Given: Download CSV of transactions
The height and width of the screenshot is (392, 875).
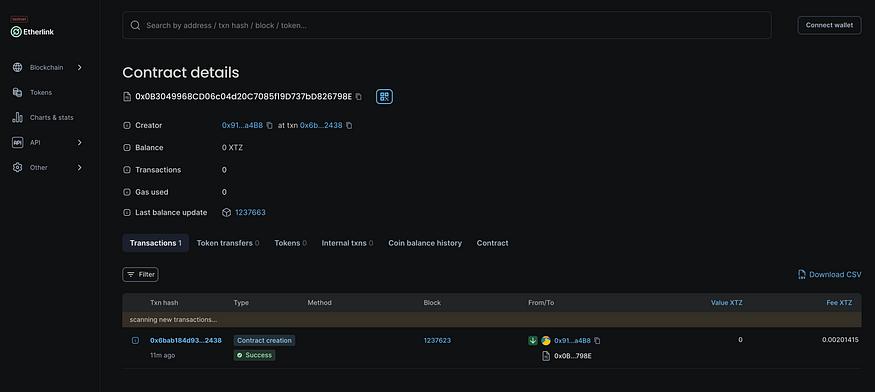Looking at the screenshot, I should click(830, 275).
